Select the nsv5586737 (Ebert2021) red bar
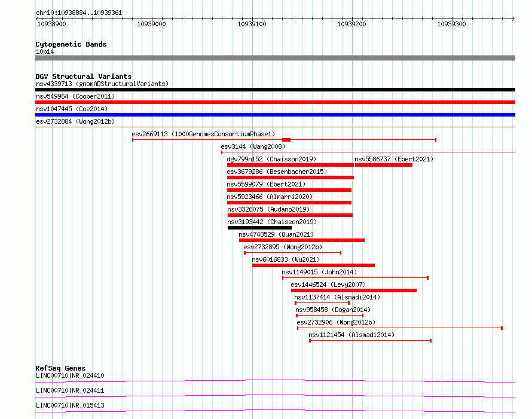This screenshot has width=532, height=419. click(384, 165)
